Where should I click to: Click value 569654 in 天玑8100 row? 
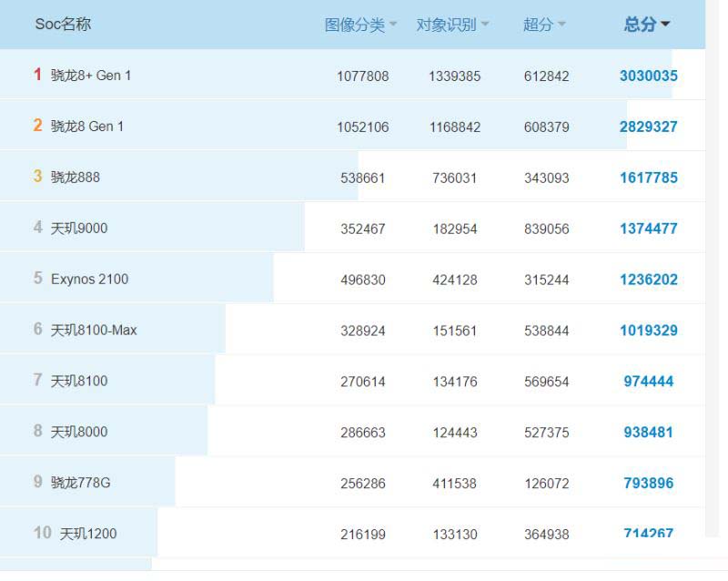pyautogui.click(x=547, y=382)
